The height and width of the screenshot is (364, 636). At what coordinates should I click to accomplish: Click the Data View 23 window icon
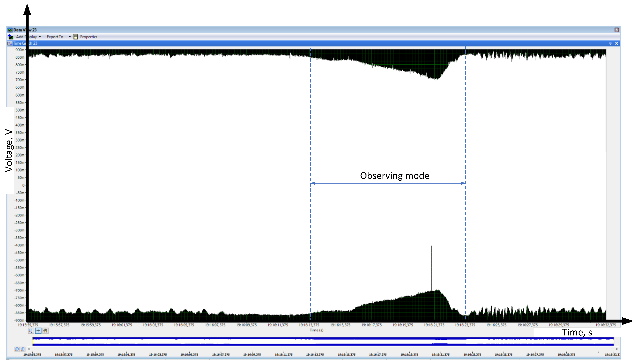point(10,30)
